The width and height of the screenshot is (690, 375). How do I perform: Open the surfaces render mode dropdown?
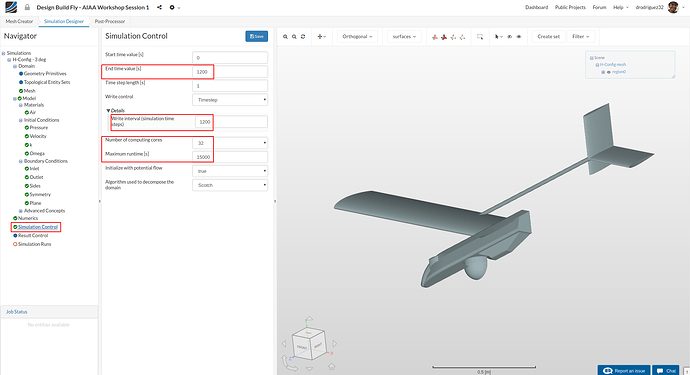click(x=404, y=37)
